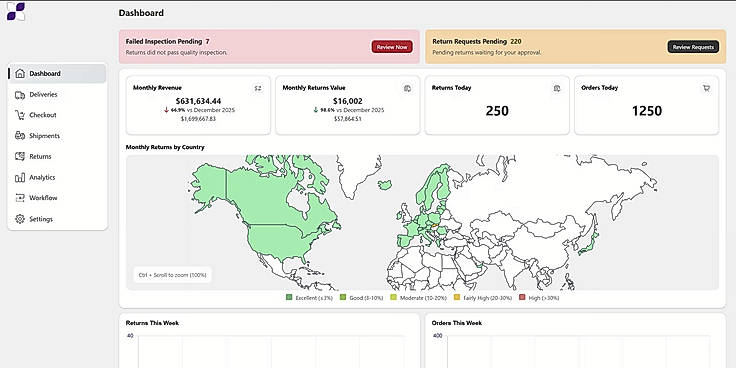Click the previous revenue figure $1,699,667.83

198,119
